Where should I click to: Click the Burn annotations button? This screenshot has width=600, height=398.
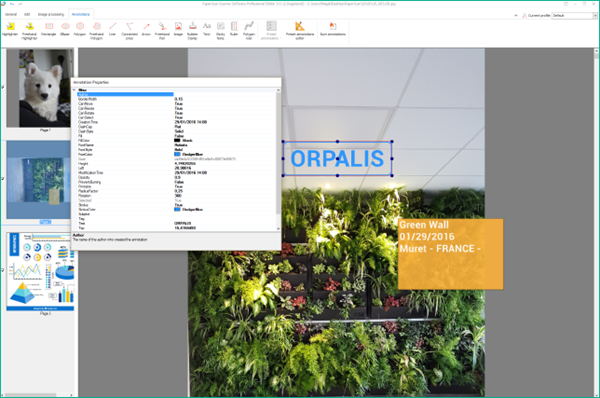pos(333,29)
